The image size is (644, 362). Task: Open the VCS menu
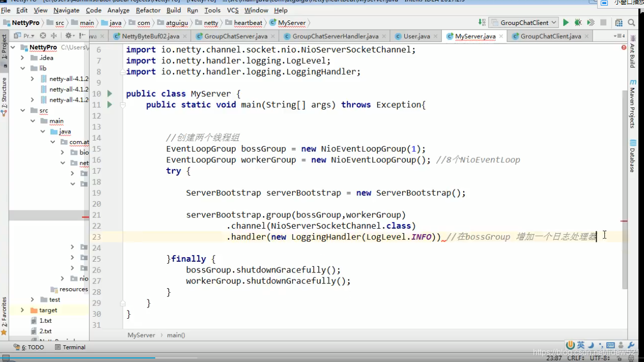(x=233, y=10)
